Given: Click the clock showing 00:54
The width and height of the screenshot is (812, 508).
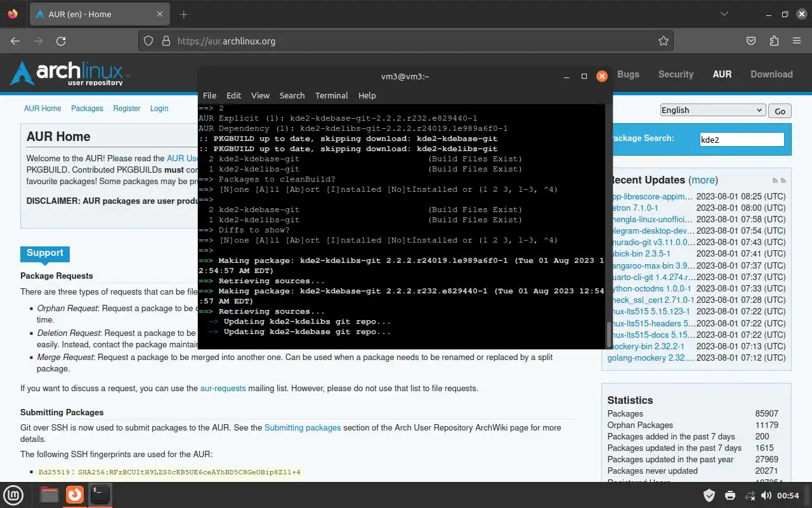Looking at the screenshot, I should pos(788,495).
